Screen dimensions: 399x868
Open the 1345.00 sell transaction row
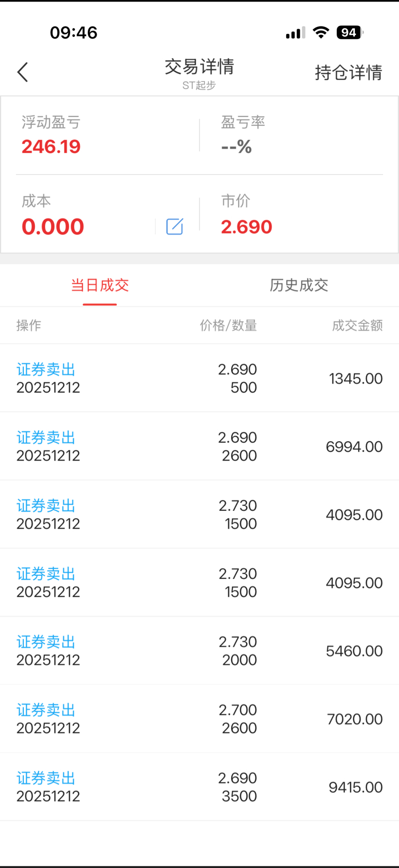pyautogui.click(x=199, y=378)
